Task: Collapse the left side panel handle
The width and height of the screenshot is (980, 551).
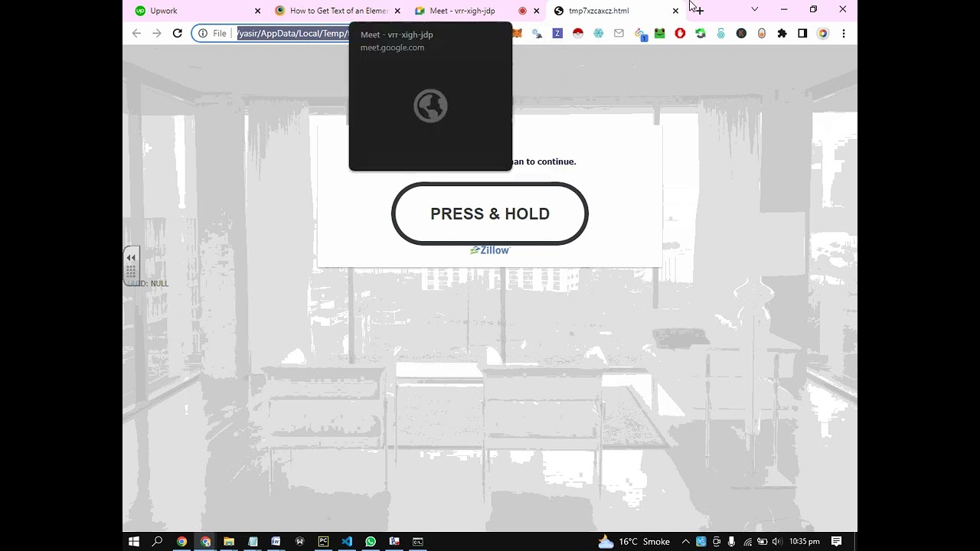Action: click(x=131, y=258)
